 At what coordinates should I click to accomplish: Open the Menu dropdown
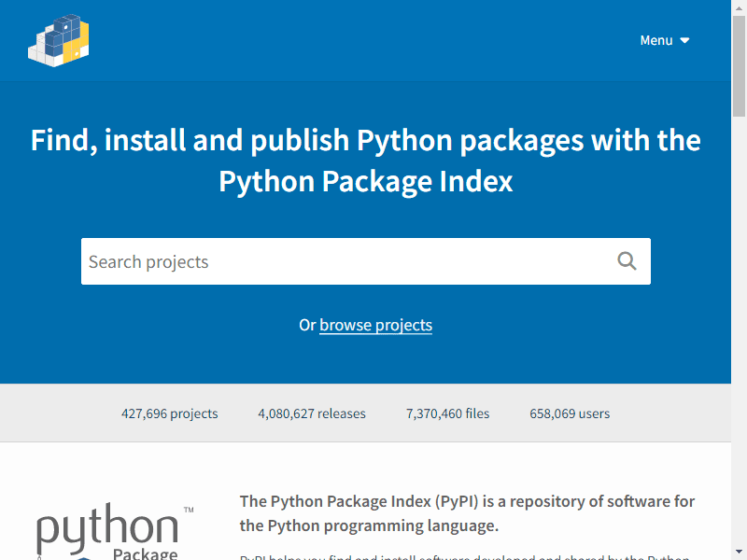665,40
